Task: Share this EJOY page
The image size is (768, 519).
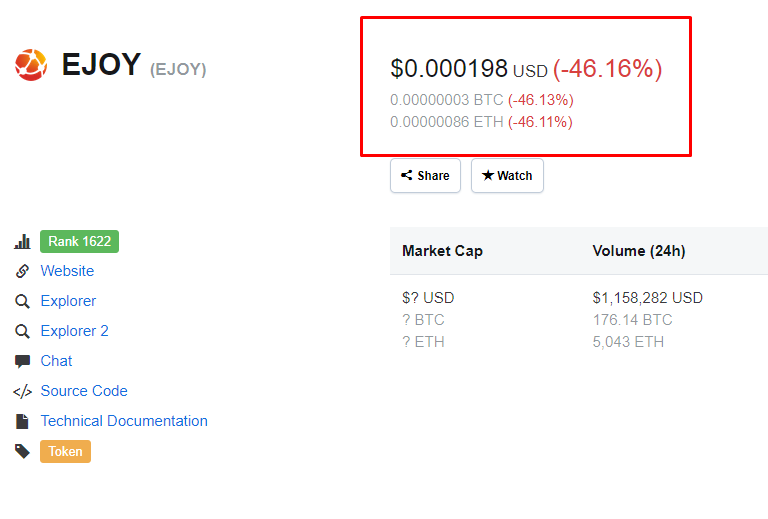Action: pyautogui.click(x=425, y=175)
